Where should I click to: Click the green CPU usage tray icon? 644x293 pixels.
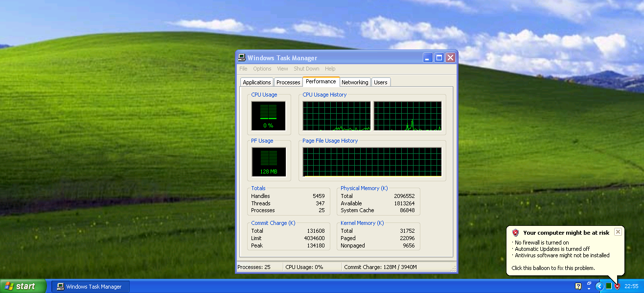click(x=609, y=286)
